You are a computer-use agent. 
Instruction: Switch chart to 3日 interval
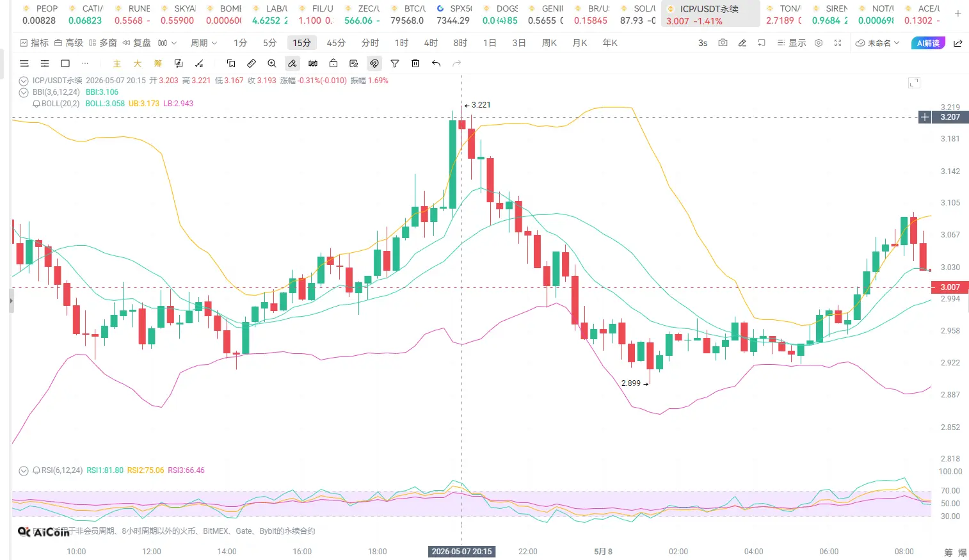[x=519, y=43]
